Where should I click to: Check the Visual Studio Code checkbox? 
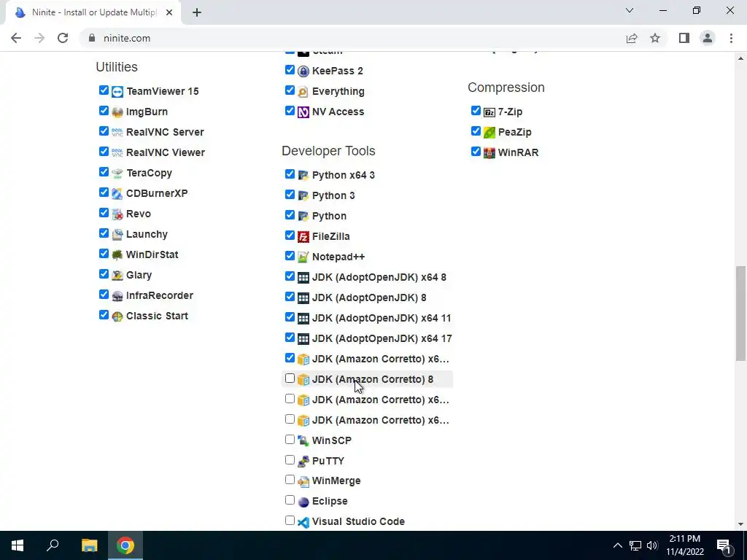click(290, 521)
